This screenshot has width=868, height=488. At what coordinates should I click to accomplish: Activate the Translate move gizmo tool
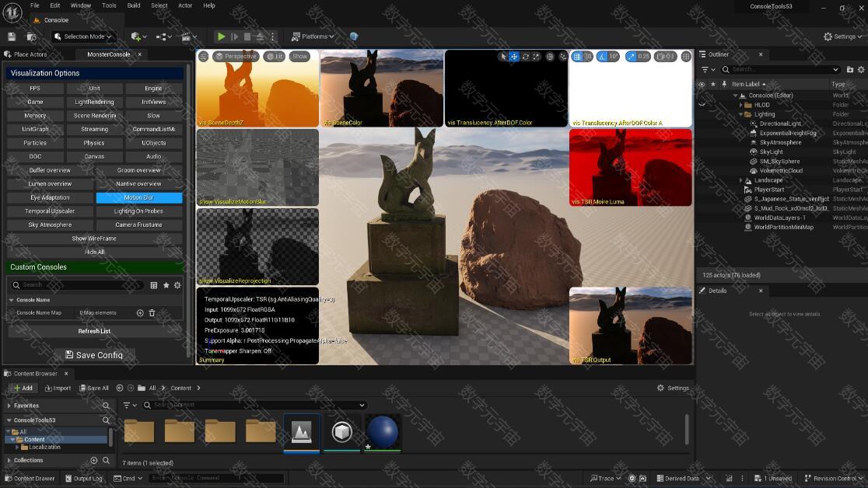click(x=514, y=57)
